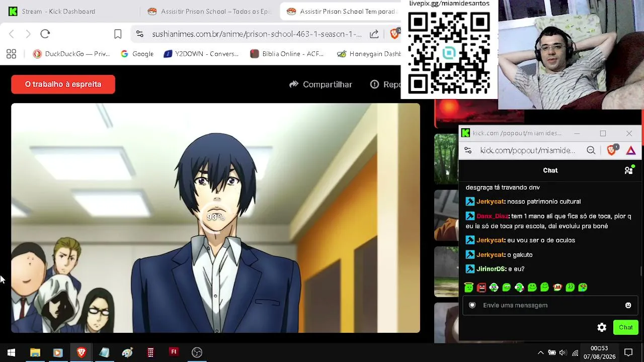Image resolution: width=644 pixels, height=362 pixels.
Task: Open the Paint palette taskbar icon
Action: coord(127,352)
